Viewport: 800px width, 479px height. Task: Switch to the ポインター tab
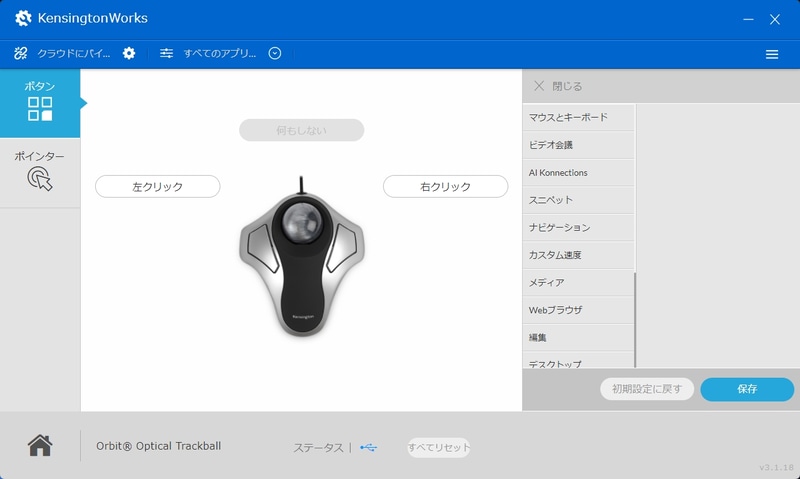pos(40,173)
